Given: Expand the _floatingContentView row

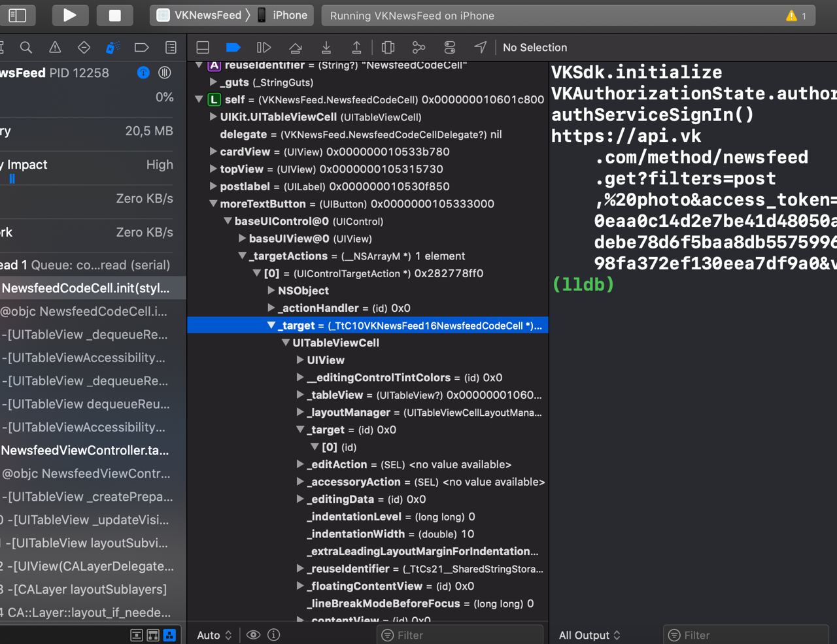Looking at the screenshot, I should 300,586.
